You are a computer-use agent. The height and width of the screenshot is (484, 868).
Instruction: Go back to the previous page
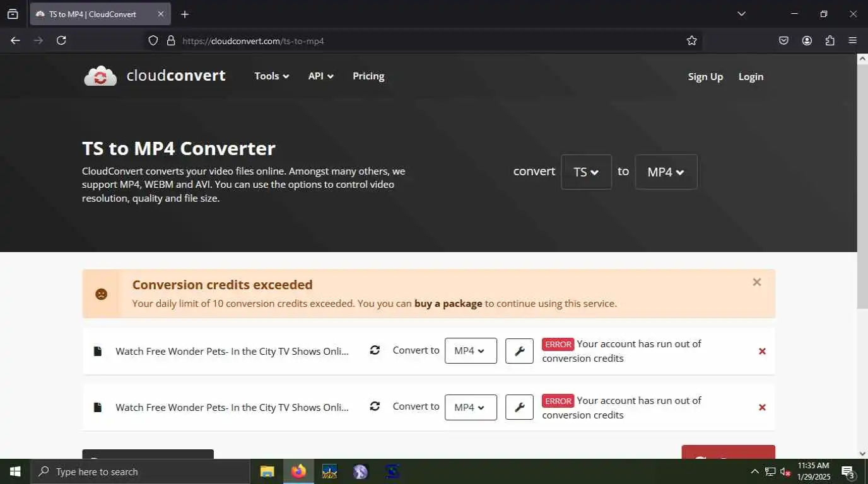(x=15, y=40)
